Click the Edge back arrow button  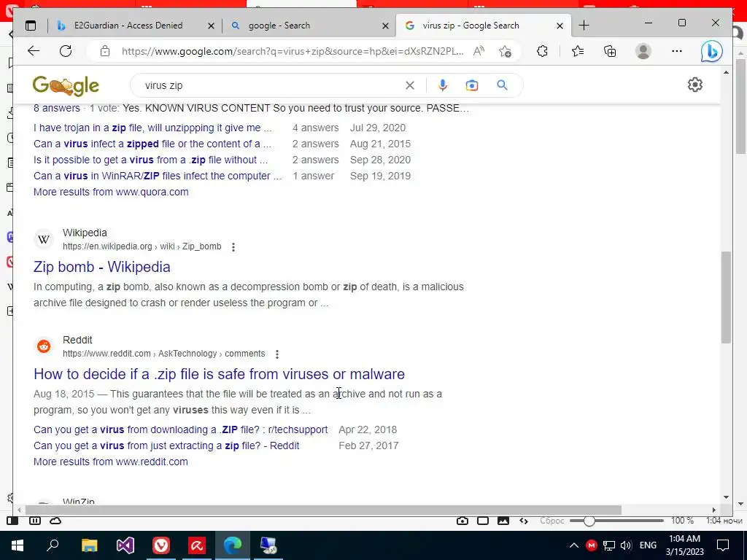point(34,51)
